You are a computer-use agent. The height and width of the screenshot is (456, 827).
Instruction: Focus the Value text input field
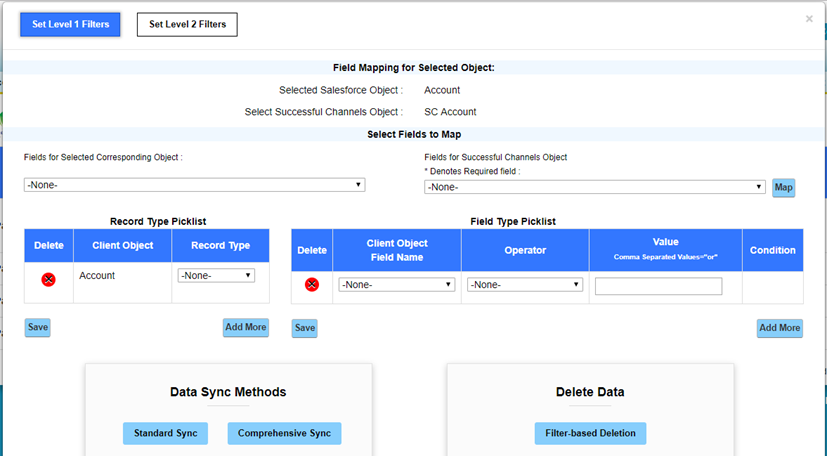tap(658, 286)
